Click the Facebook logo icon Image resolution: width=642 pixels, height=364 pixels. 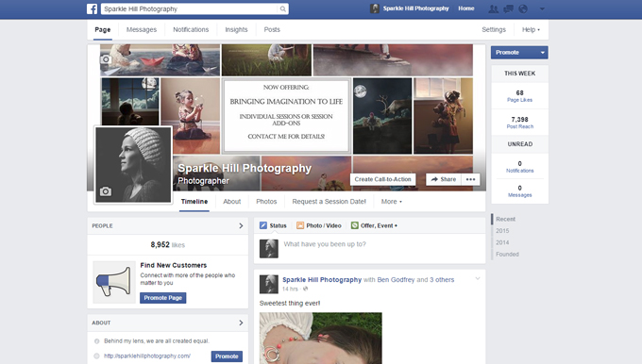(93, 9)
